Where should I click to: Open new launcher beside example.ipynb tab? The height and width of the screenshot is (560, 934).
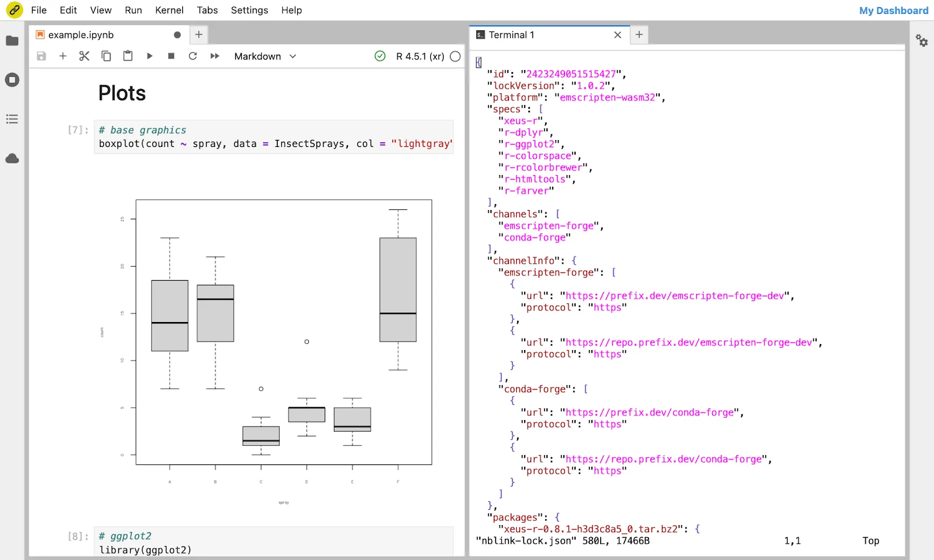click(x=199, y=34)
